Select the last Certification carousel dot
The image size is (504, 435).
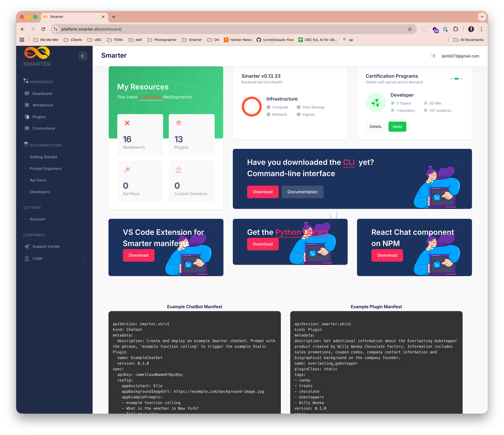pos(461,79)
